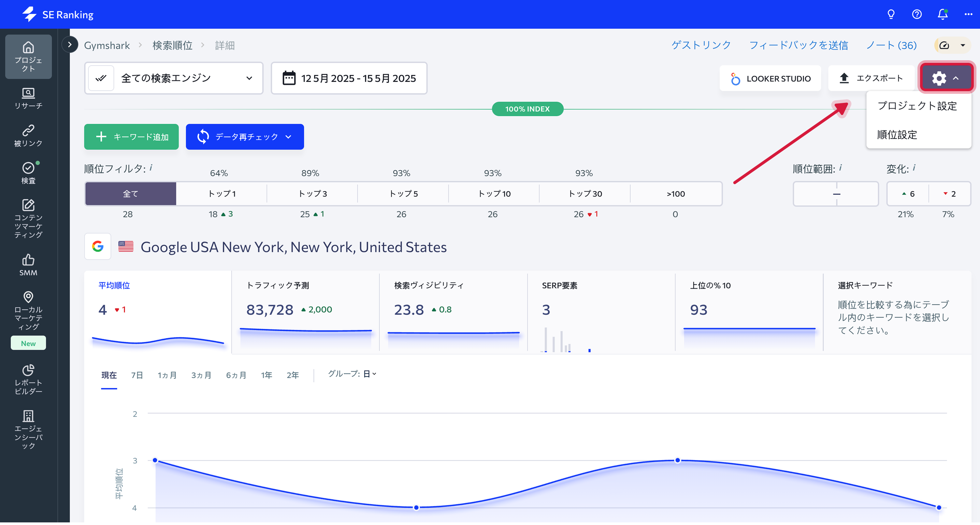Image resolution: width=980 pixels, height=525 pixels.
Task: Select the 検索ヴィジビリティ metric card
Action: (x=454, y=313)
